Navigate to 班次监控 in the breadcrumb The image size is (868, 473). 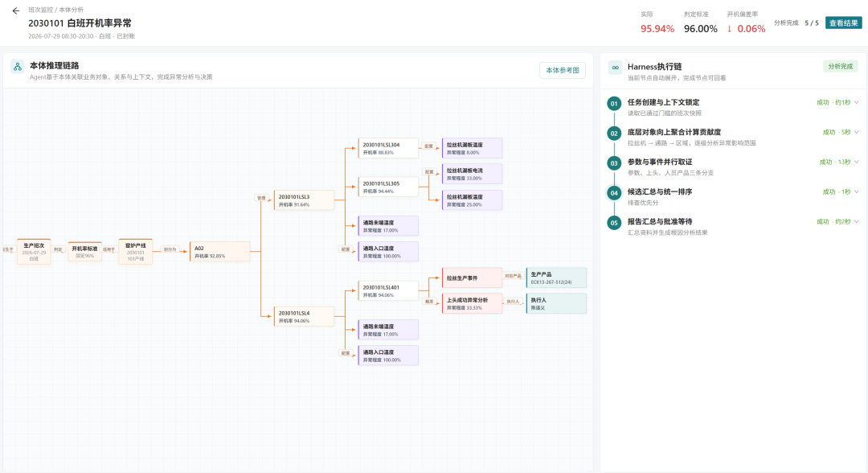tap(40, 10)
